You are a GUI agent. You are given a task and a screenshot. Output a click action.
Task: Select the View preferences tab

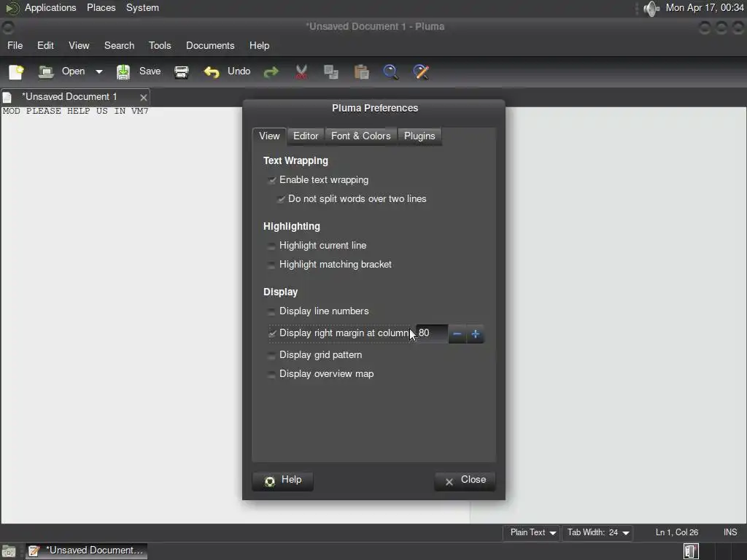point(269,136)
